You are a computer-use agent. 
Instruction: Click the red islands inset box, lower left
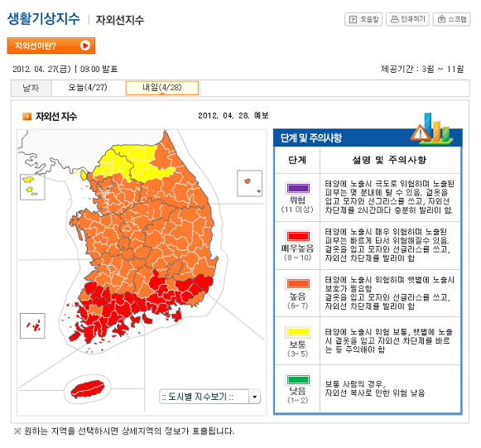click(32, 325)
